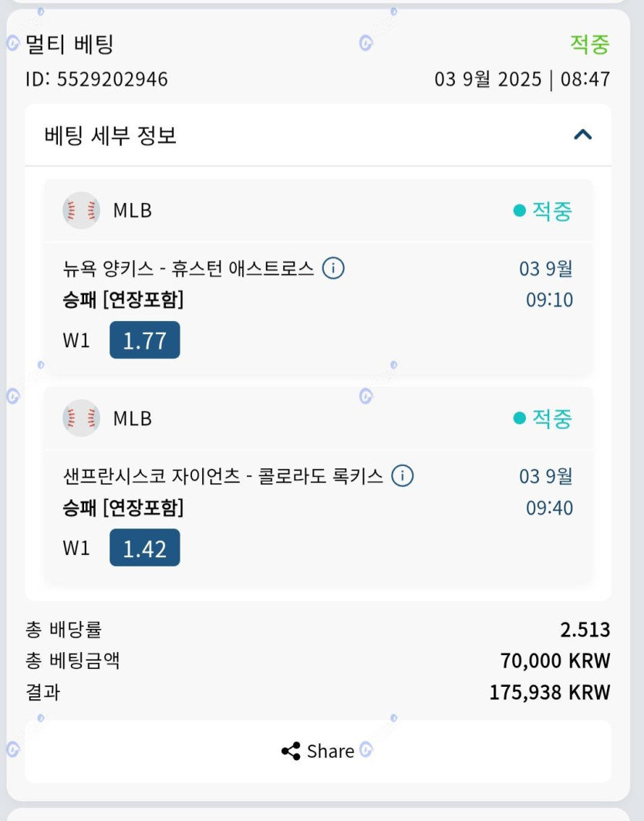Open info icon beside 샌프란시스코 자이언츠 - 콜로라도 록키스

click(403, 476)
